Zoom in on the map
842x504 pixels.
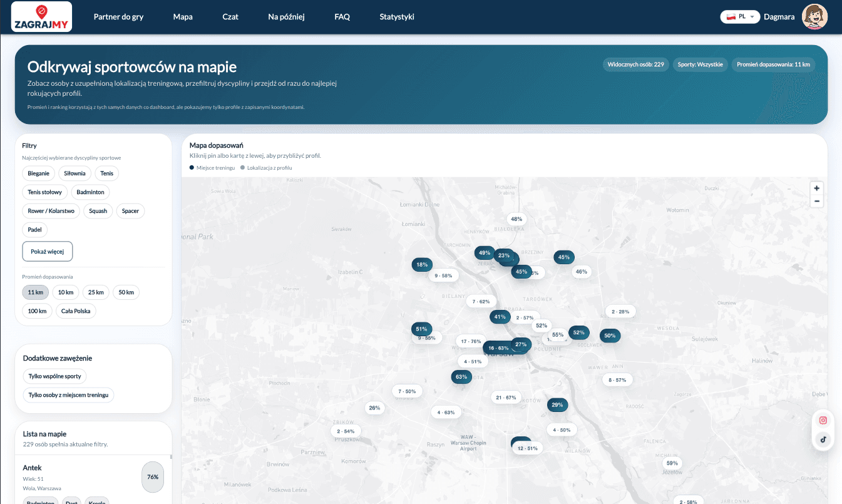tap(816, 188)
